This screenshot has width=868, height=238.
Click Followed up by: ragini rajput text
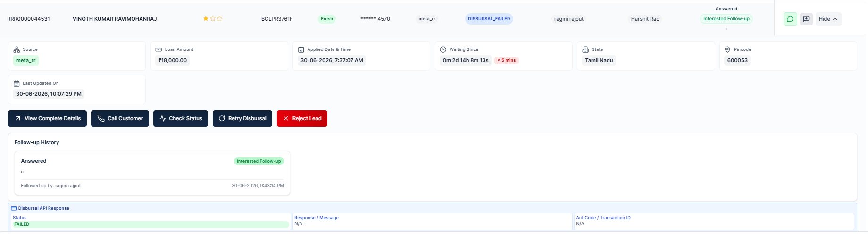click(51, 186)
